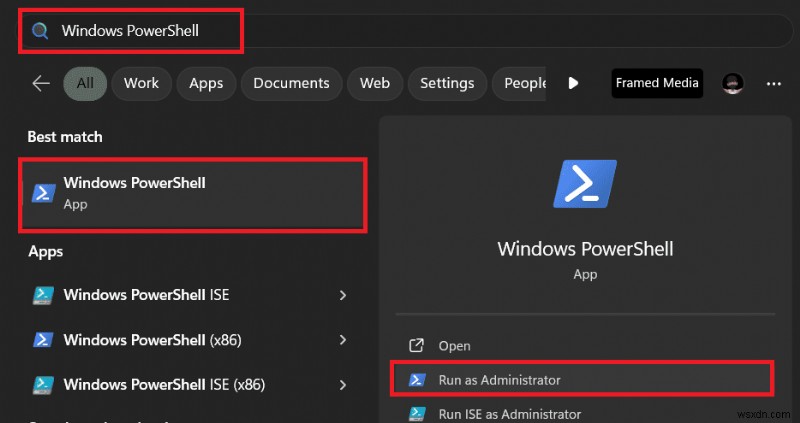Select Windows PowerShell (x86) result
Screen dimensions: 800x423
[x=193, y=340]
